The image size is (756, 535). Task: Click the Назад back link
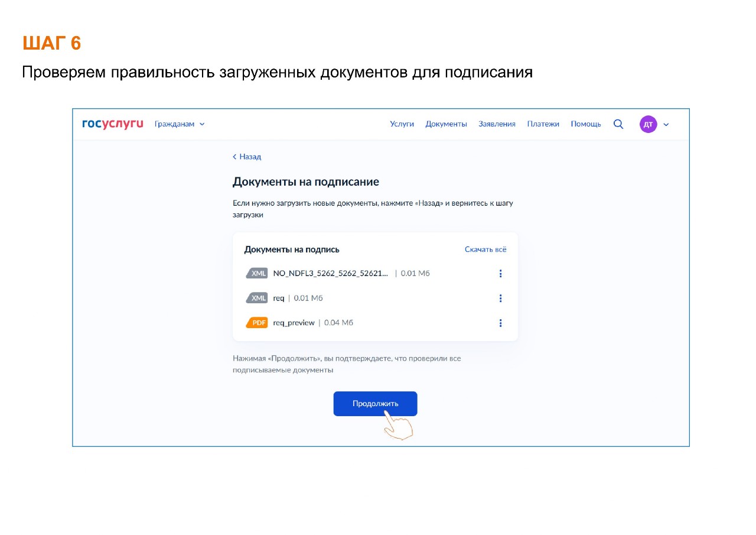(x=247, y=157)
